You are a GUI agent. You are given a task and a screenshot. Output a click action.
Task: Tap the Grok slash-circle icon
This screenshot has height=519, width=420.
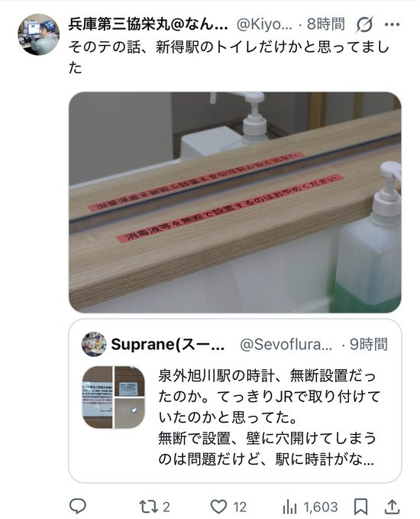(x=364, y=24)
